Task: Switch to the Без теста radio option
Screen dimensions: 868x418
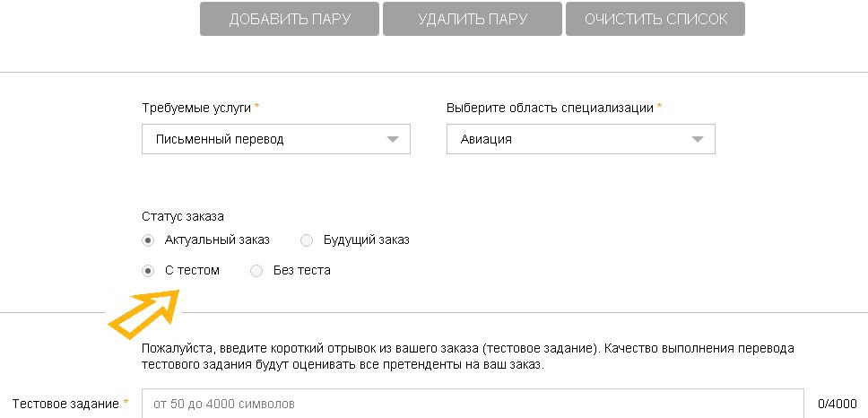Action: point(256,271)
